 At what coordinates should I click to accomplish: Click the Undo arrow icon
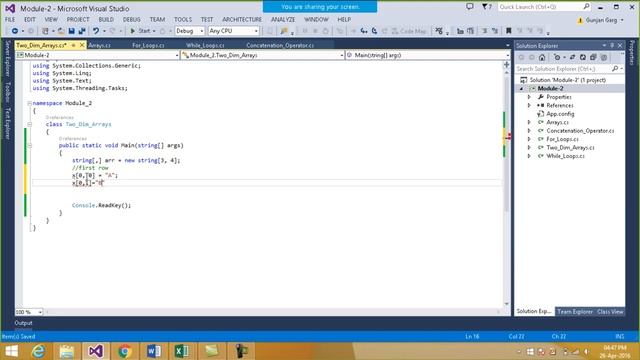(96, 31)
